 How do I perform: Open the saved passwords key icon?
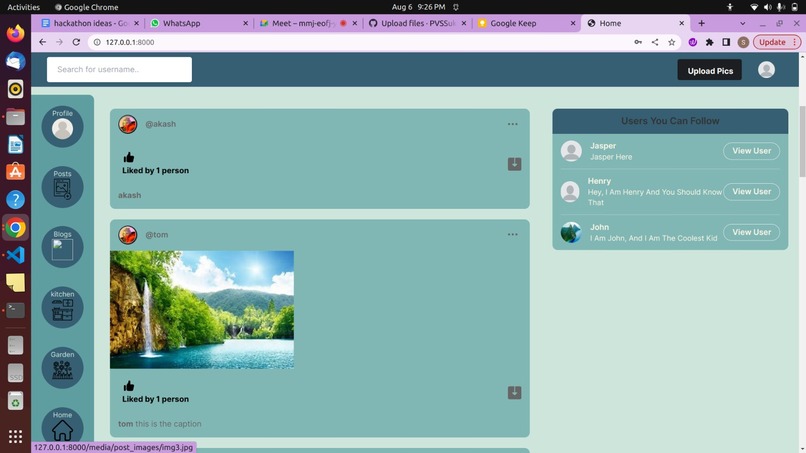(638, 42)
